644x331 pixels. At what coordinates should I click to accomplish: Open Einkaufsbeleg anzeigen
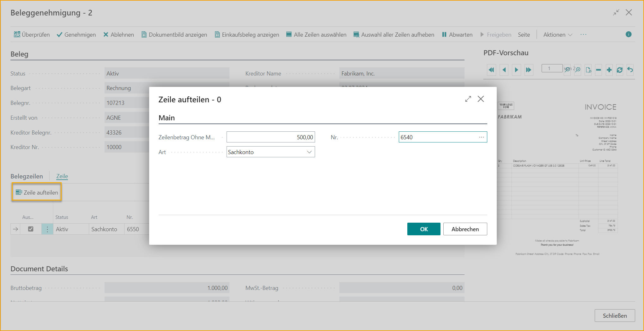point(247,34)
